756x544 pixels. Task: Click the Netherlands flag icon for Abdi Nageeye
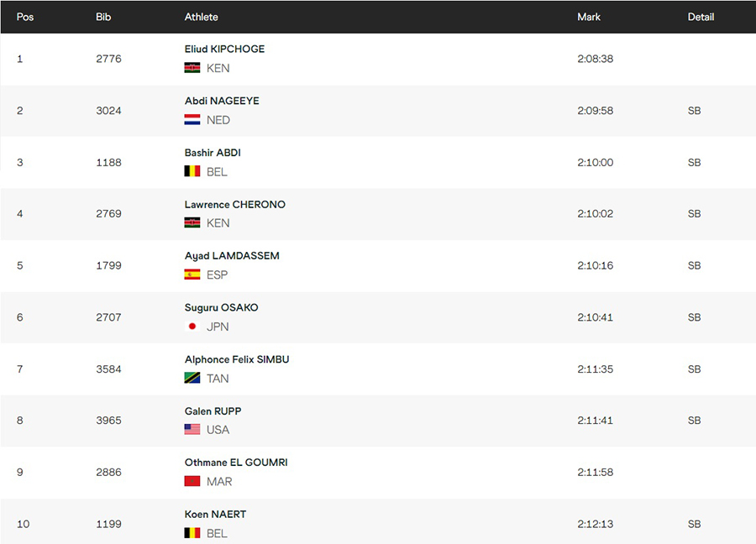(192, 119)
